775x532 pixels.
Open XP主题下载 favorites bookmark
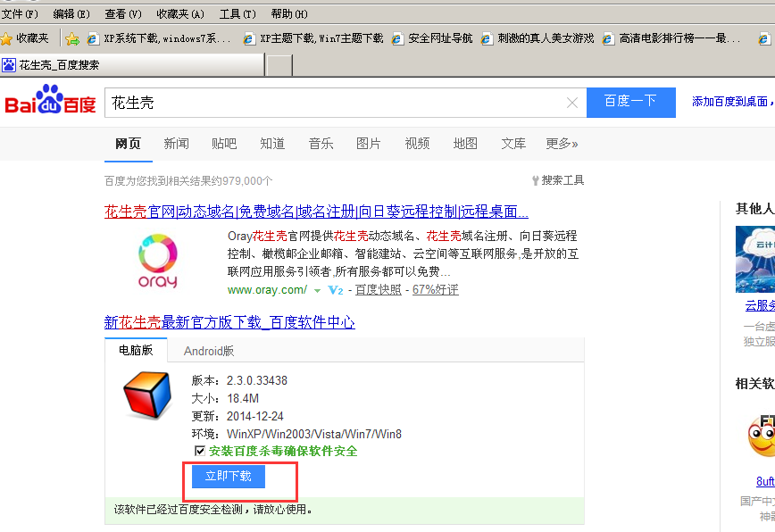(x=313, y=38)
